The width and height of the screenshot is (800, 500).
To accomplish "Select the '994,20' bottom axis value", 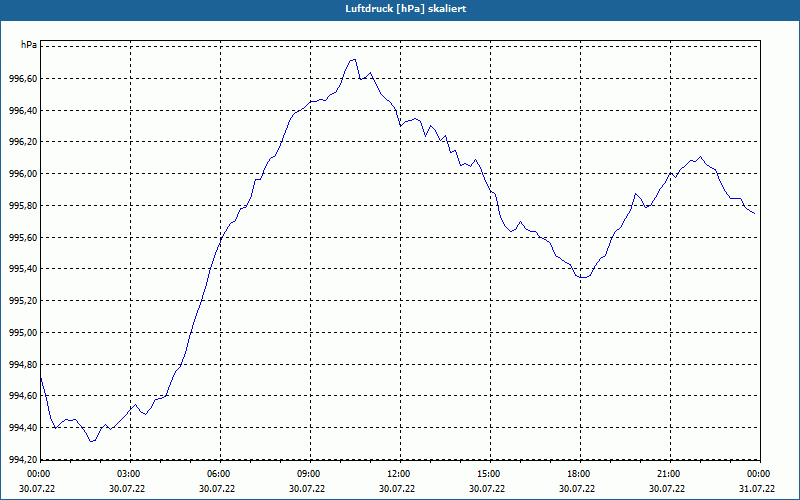I will point(23,459).
